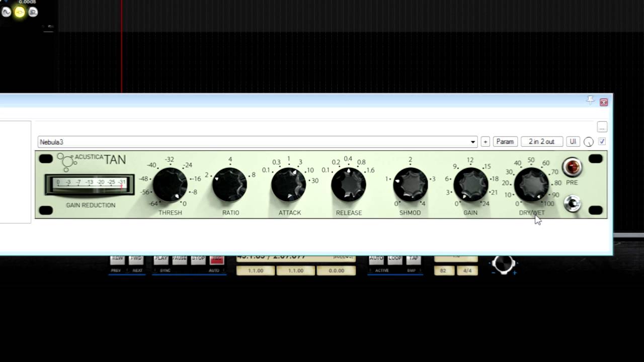Click the 0.00dB volume readout
Image resolution: width=644 pixels, height=362 pixels.
[27, 2]
